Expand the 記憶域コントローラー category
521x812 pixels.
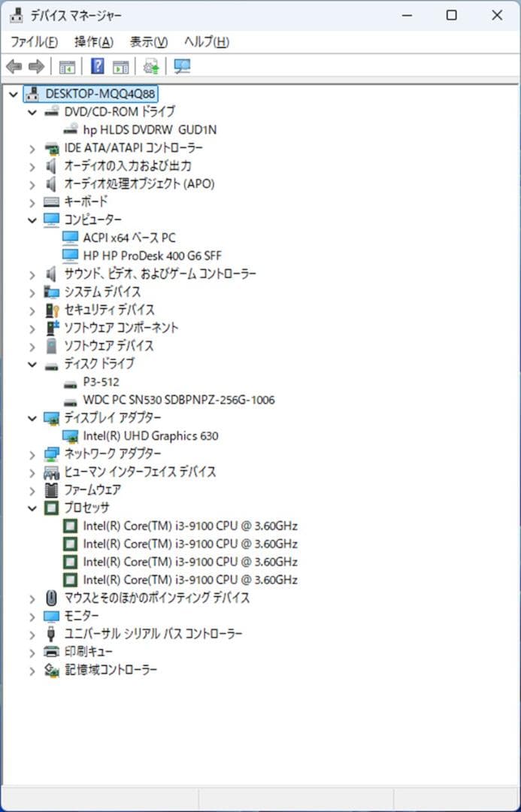click(x=32, y=670)
